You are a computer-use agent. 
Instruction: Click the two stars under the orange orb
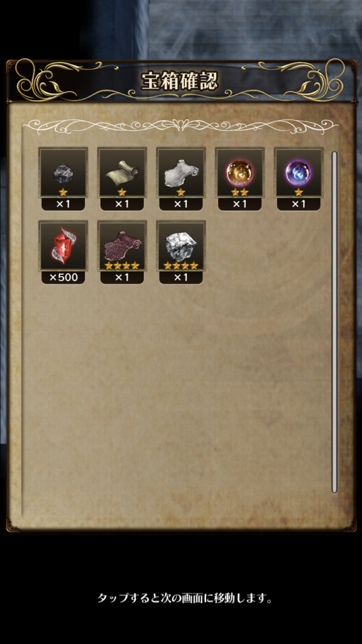coord(239,192)
